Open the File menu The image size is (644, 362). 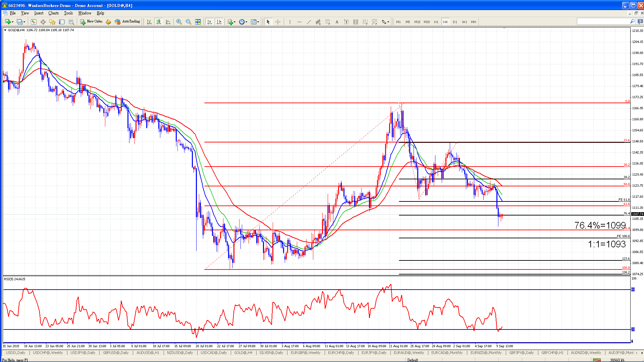tap(13, 13)
